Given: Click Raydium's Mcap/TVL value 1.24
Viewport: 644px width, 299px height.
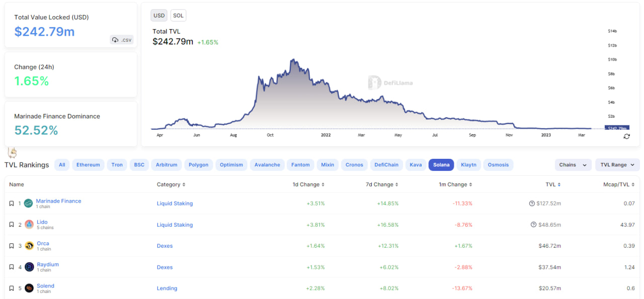Looking at the screenshot, I should [x=629, y=267].
